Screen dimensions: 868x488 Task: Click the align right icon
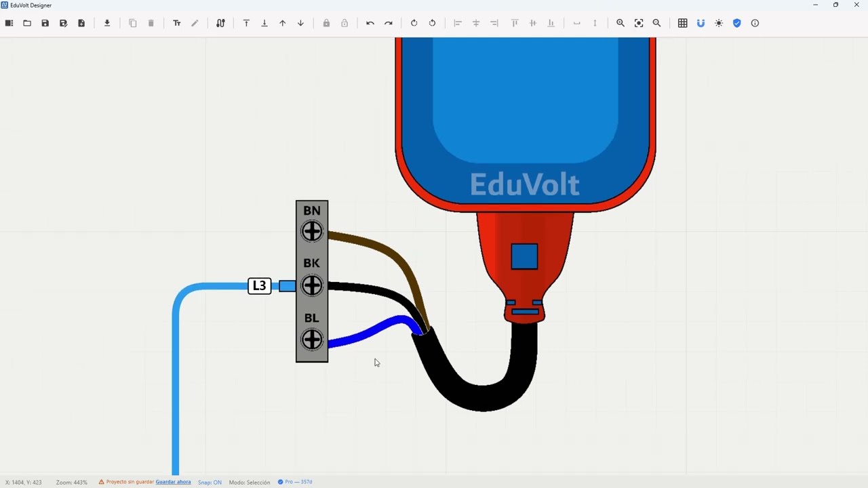coord(494,23)
